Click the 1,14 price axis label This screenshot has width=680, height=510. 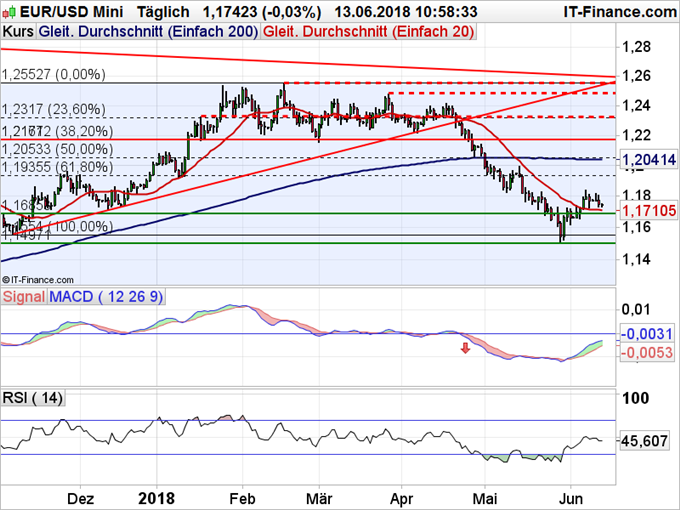point(637,259)
